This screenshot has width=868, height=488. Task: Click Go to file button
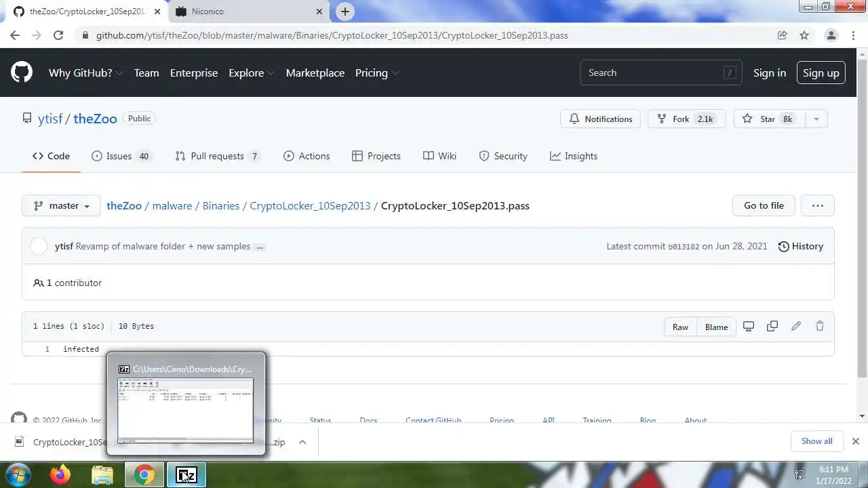tap(764, 205)
